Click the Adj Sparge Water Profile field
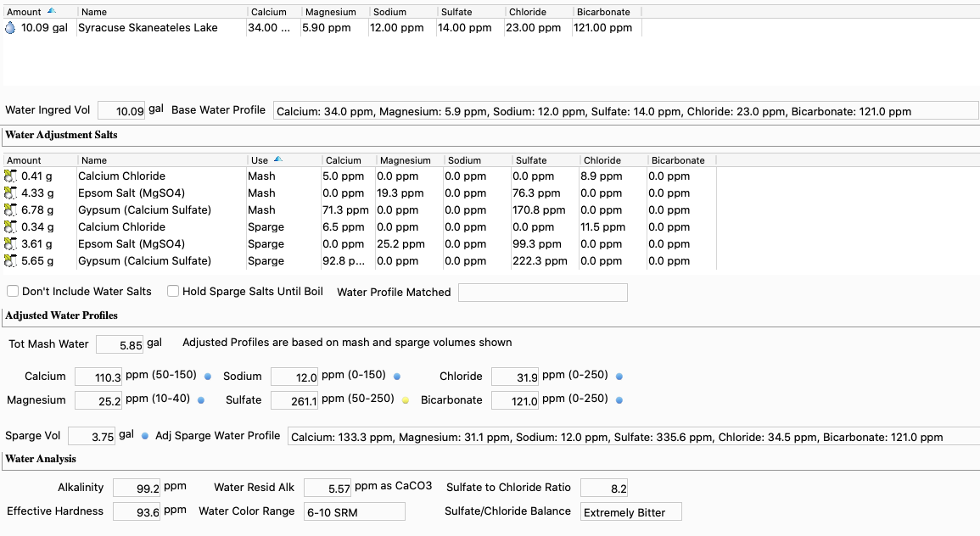The width and height of the screenshot is (980, 536). coord(634,437)
